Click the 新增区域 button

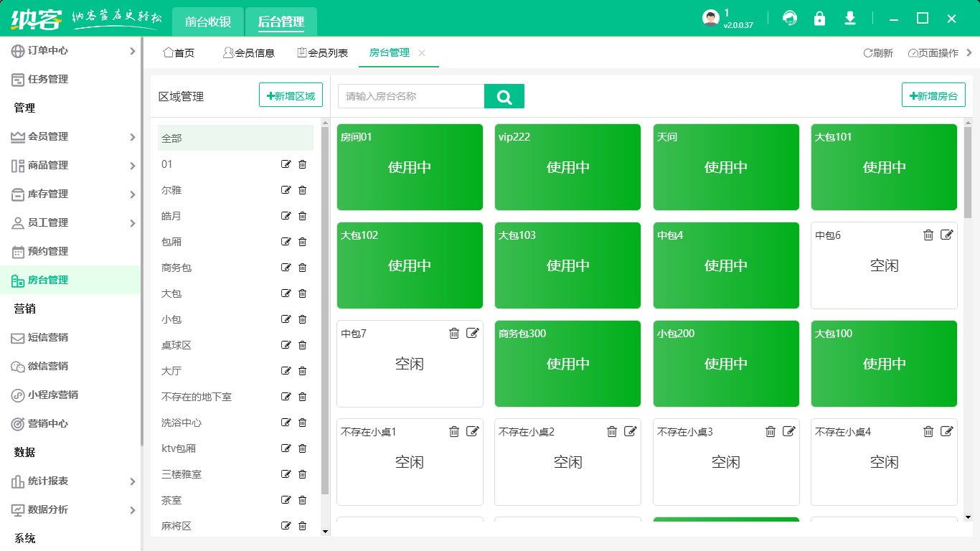[x=291, y=95]
